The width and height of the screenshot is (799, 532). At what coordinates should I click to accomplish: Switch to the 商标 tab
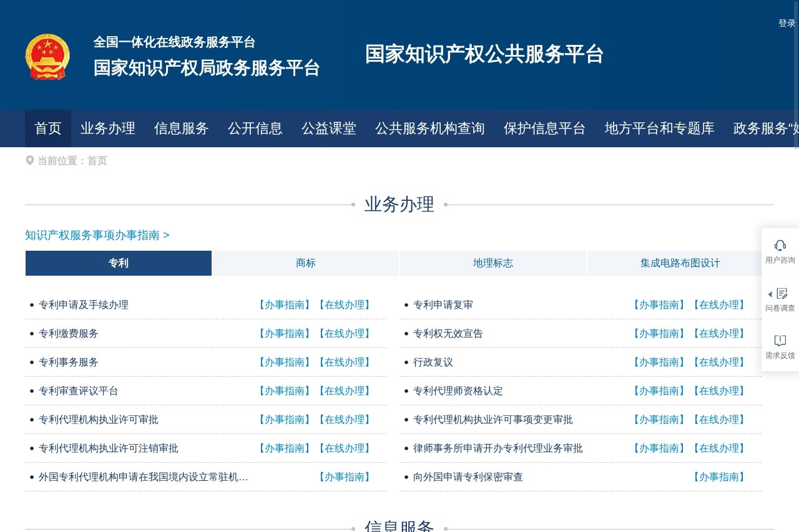(x=305, y=263)
